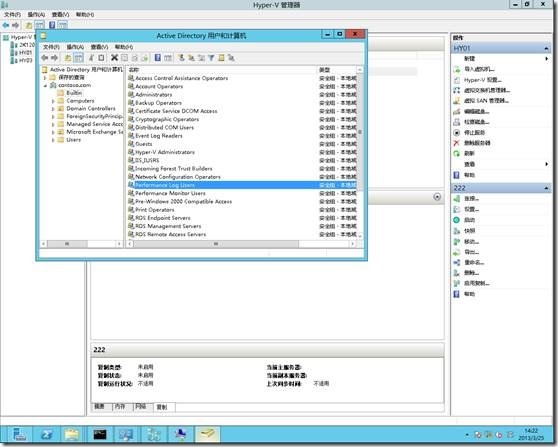Click the blue help icon in the Active Directory toolbar
This screenshot has height=447, width=558.
point(158,58)
